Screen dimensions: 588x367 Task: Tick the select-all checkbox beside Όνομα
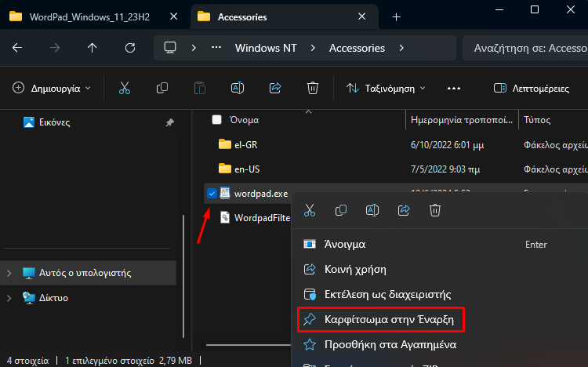click(216, 120)
